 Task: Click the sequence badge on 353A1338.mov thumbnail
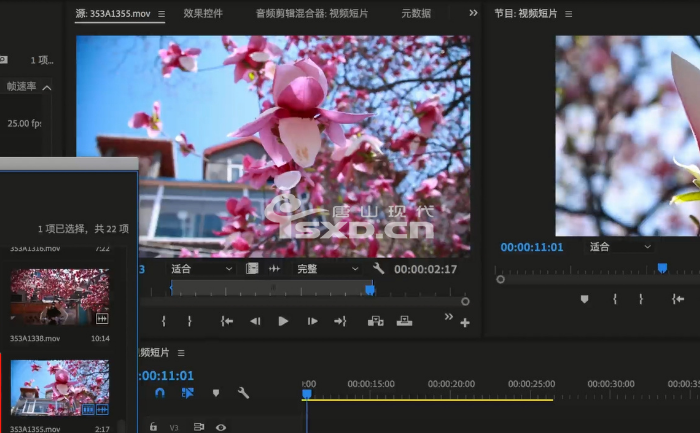coord(102,318)
